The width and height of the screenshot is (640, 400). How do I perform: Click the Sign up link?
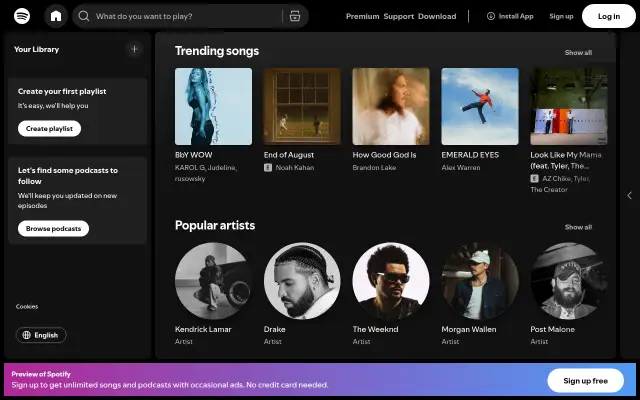tap(561, 16)
